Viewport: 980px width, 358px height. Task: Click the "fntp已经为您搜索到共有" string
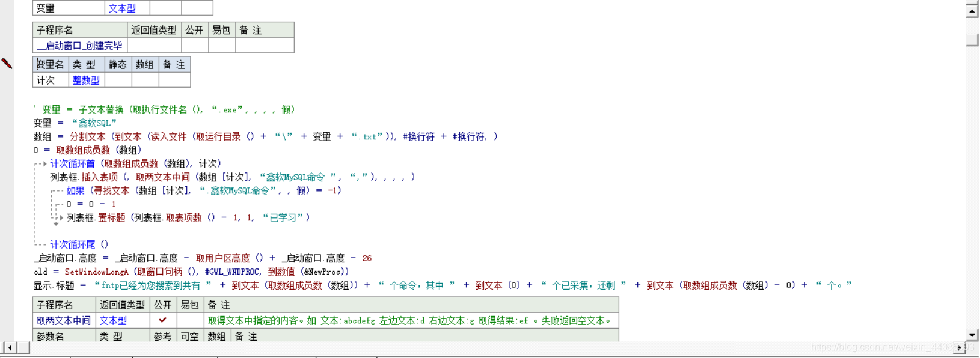(153, 285)
